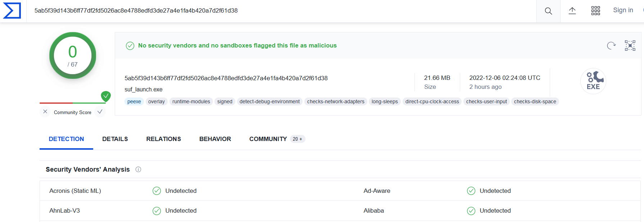Image resolution: width=644 pixels, height=222 pixels.
Task: Click the EXE file type icon
Action: coord(593,81)
